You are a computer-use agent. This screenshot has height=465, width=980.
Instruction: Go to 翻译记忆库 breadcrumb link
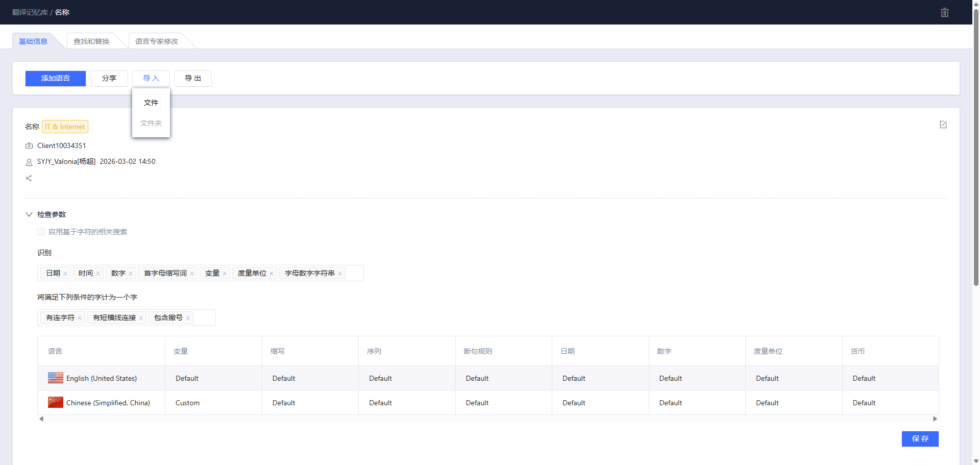pos(30,12)
